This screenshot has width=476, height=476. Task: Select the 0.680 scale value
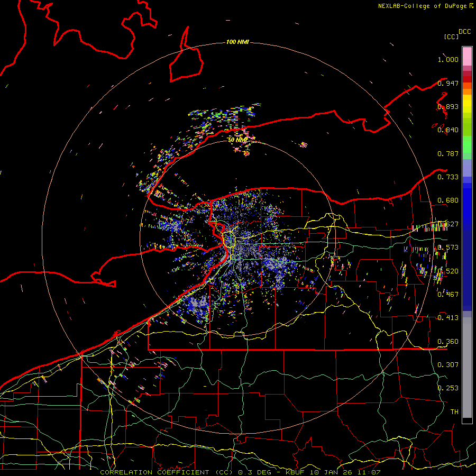[448, 200]
